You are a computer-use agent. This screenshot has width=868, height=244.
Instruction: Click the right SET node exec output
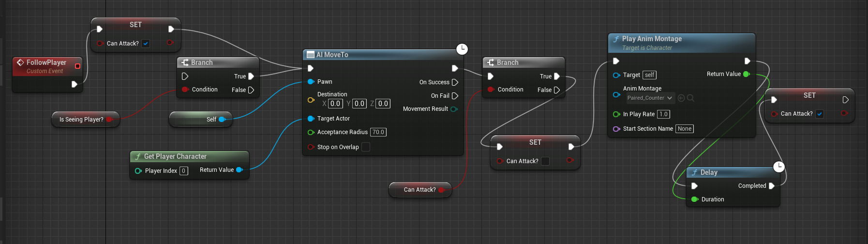tap(846, 100)
